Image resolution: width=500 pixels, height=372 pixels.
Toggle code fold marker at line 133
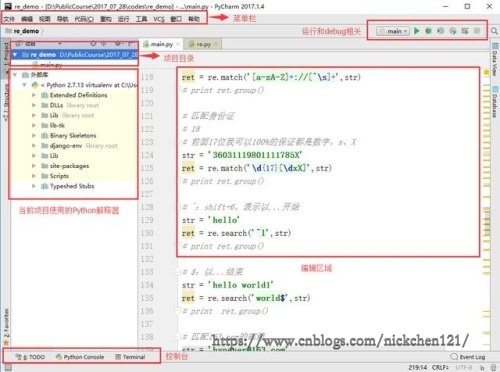coord(178,272)
